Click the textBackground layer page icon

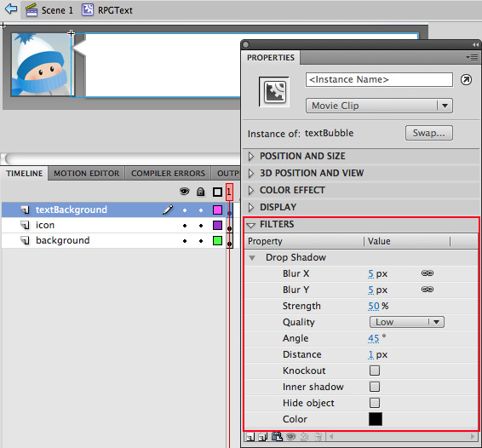pyautogui.click(x=25, y=210)
